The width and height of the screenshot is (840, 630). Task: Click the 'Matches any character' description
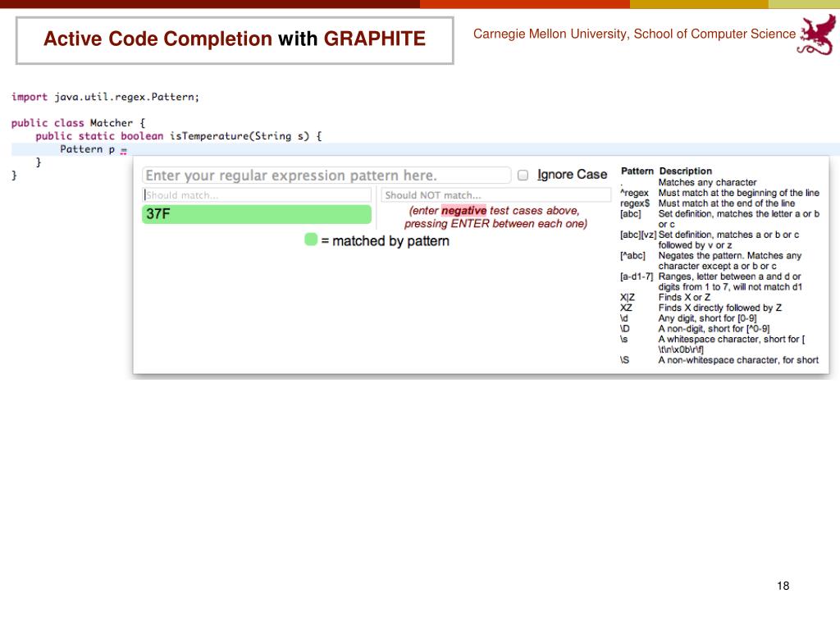click(x=707, y=182)
